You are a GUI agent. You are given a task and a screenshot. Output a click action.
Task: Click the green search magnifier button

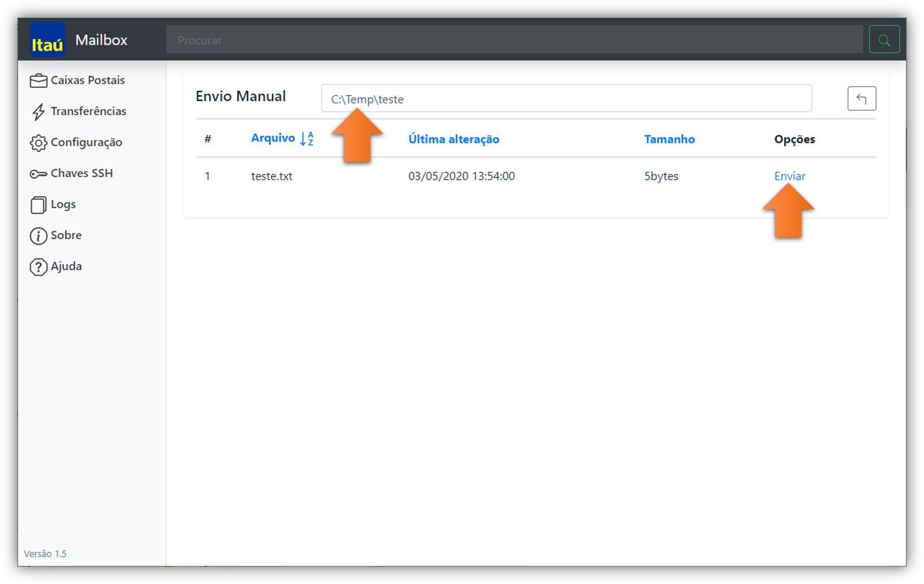tap(884, 39)
